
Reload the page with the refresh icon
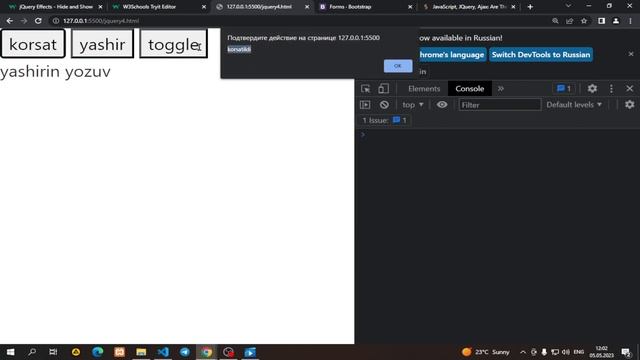click(38, 21)
